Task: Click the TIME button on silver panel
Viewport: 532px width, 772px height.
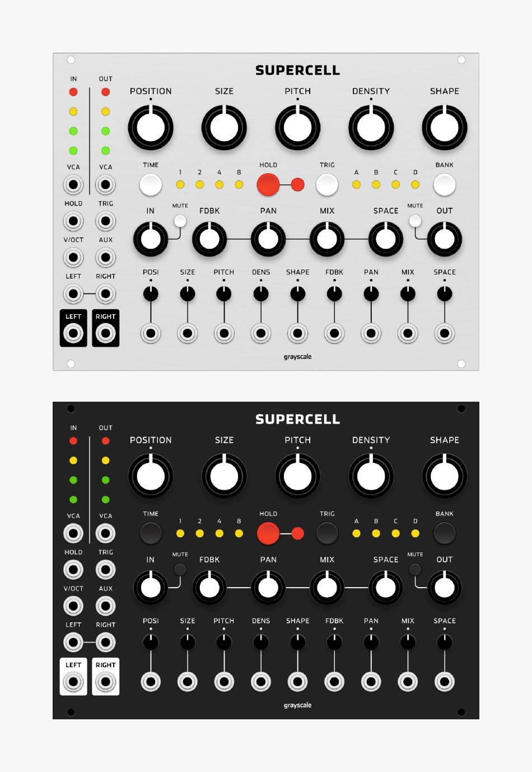Action: click(151, 184)
